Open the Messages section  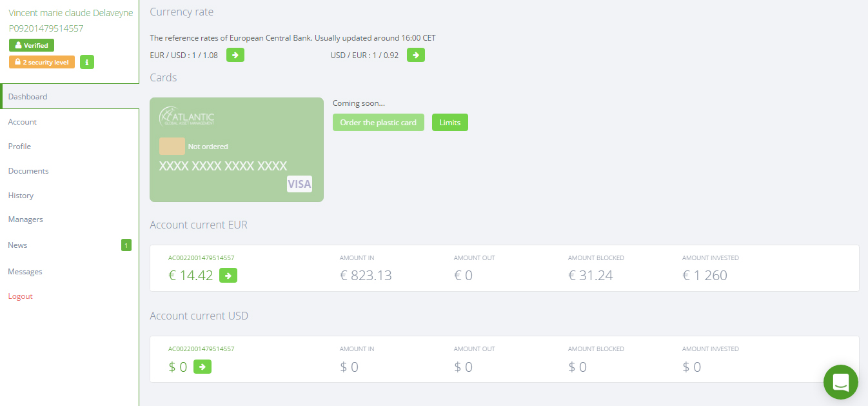pyautogui.click(x=70, y=272)
